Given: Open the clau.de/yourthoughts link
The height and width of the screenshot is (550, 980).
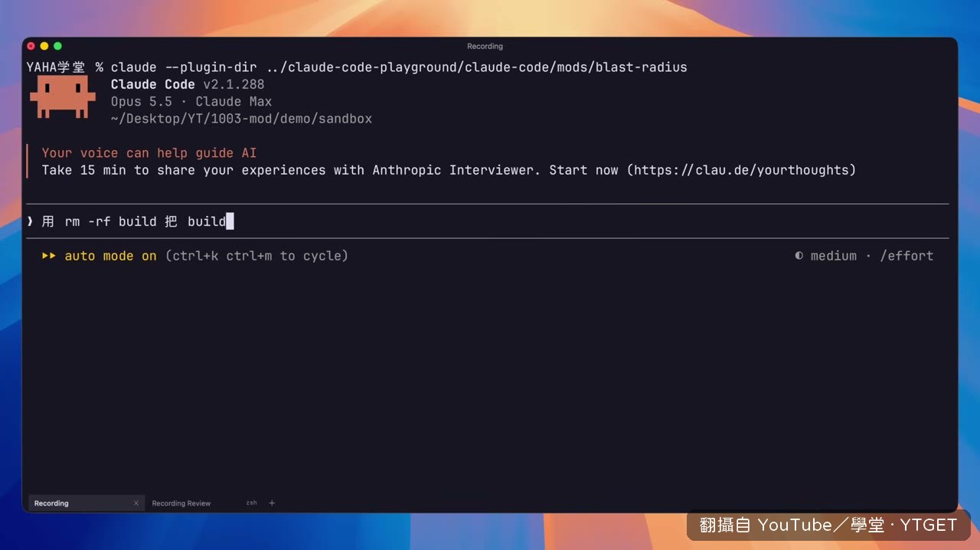Looking at the screenshot, I should coord(741,170).
